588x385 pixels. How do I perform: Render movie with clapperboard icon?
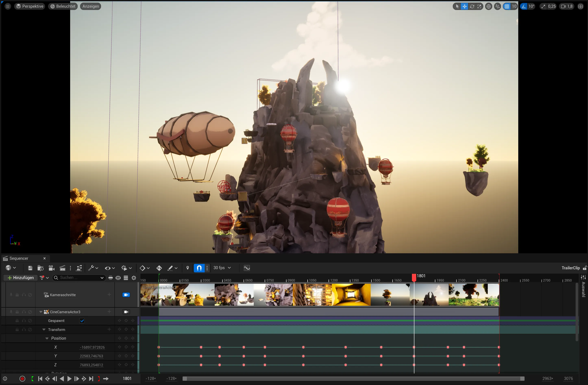coord(62,268)
